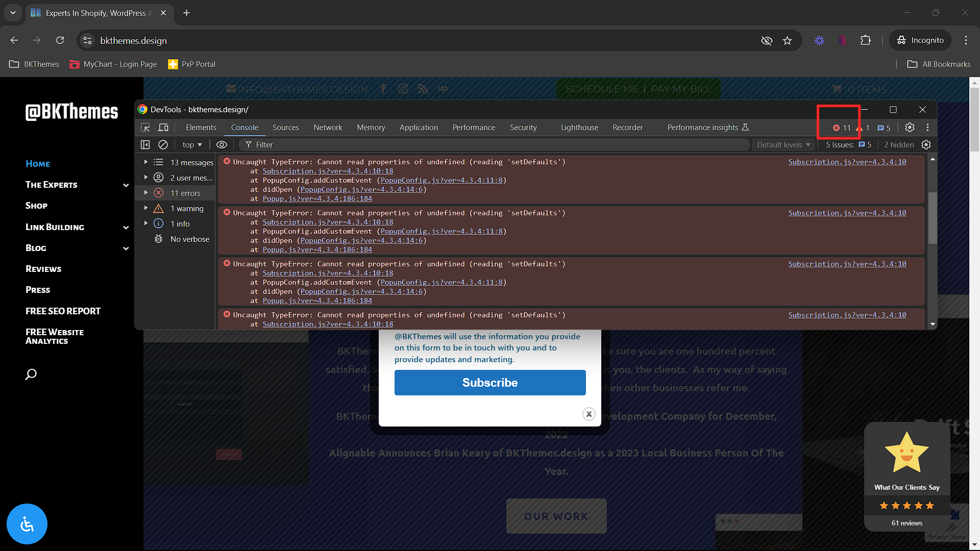
Task: Reload the page
Action: pos(60,40)
